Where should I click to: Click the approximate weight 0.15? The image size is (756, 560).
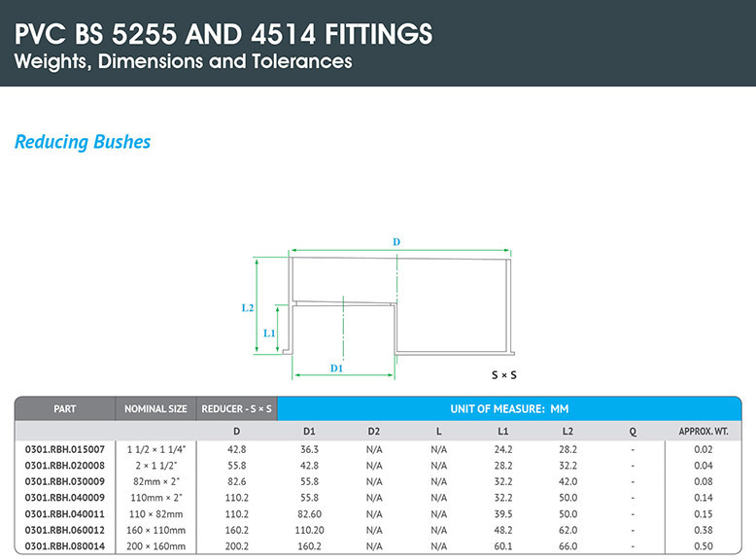tap(704, 514)
